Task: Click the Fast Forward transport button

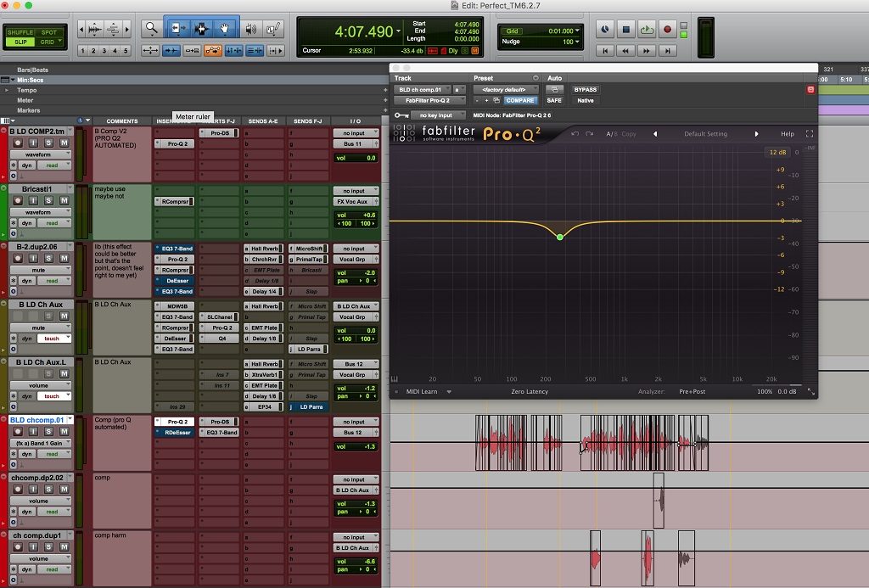Action: click(x=646, y=50)
